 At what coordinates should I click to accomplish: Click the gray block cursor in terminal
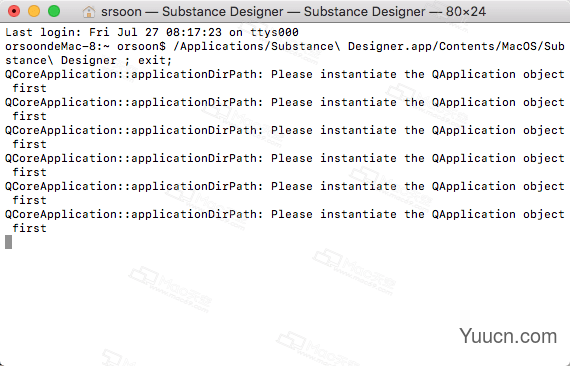8,242
